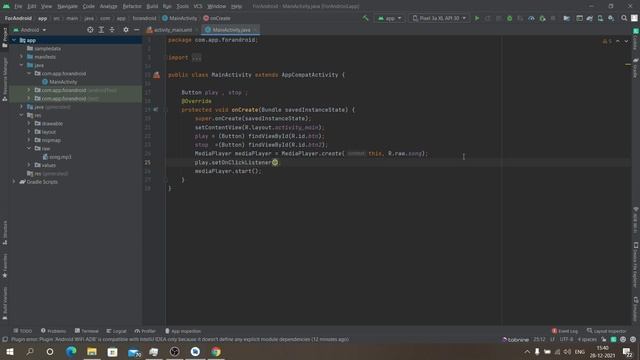The image size is (640, 360).
Task: Click the Sync Project with Gradle icon
Action: click(x=590, y=18)
